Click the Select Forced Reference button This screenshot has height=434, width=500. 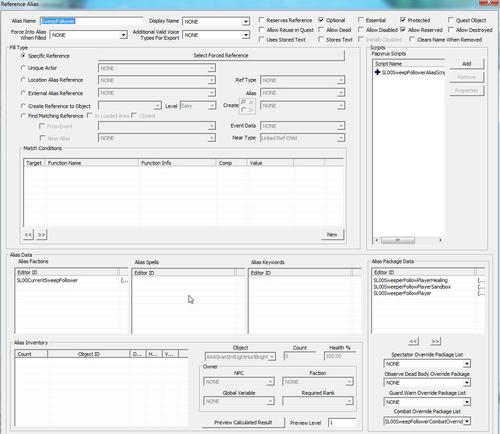point(221,56)
